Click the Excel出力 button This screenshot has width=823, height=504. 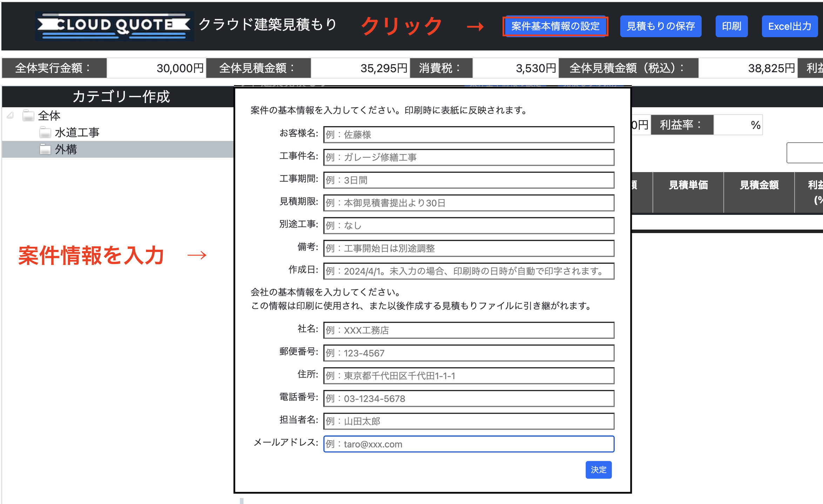coord(790,26)
